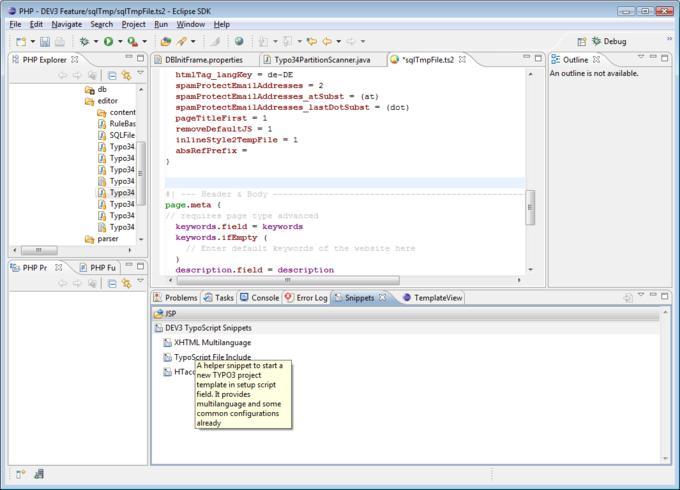Click the JSP snippets category header

(405, 314)
